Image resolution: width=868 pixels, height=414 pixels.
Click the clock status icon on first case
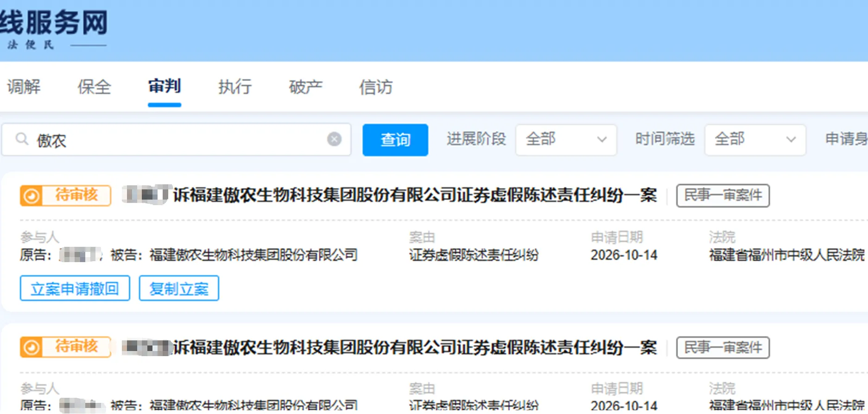31,196
